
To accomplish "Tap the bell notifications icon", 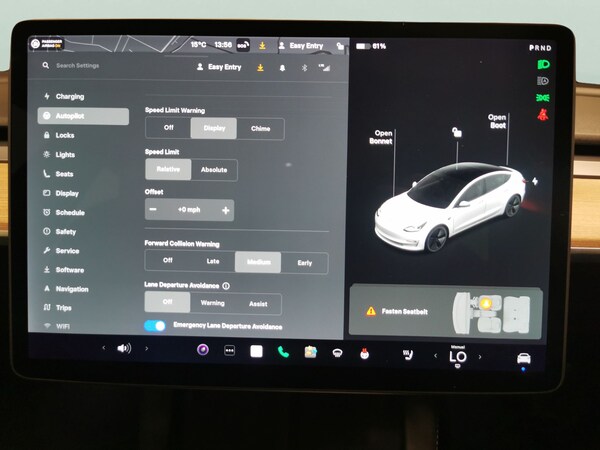I will [282, 67].
